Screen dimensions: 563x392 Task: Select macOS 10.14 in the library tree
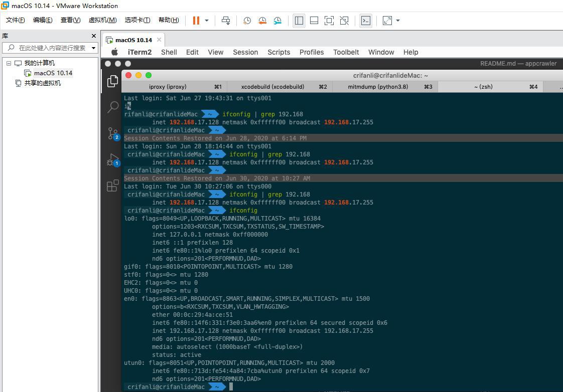pyautogui.click(x=53, y=73)
